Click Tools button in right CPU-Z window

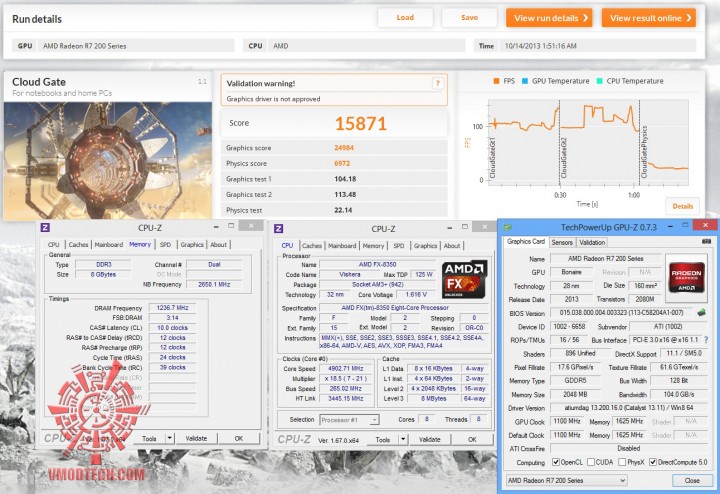click(x=382, y=439)
